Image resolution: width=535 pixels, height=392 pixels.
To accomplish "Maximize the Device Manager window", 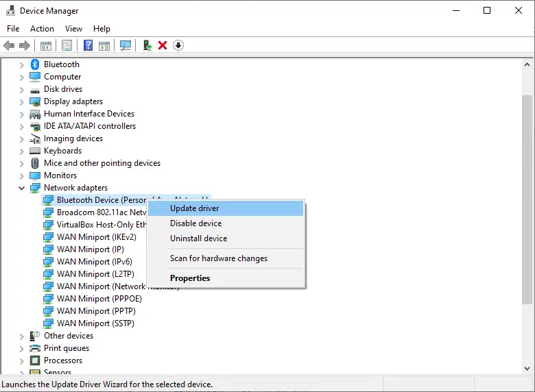I will coord(487,10).
